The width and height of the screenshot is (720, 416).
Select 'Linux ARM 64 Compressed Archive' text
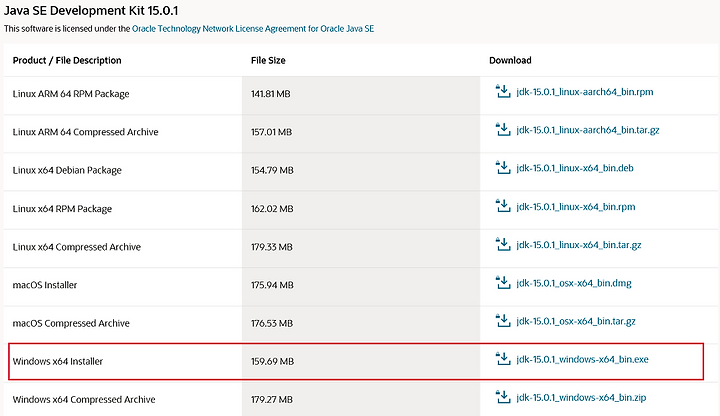85,132
